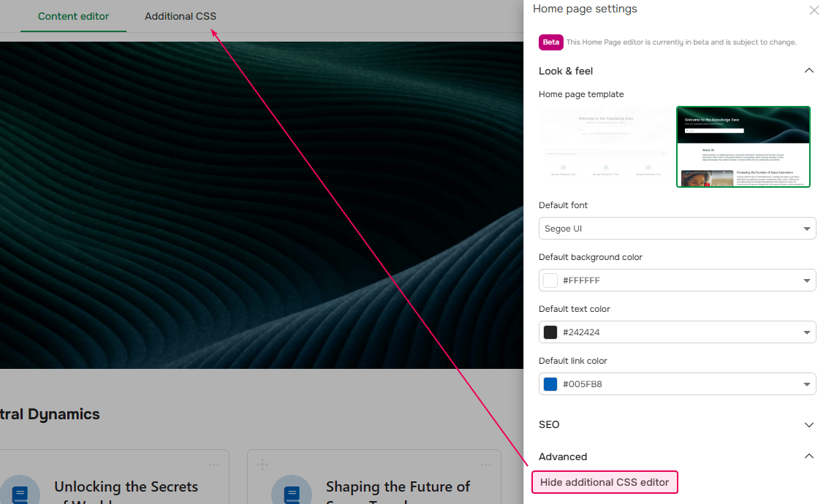Expand the SEO section

(808, 424)
